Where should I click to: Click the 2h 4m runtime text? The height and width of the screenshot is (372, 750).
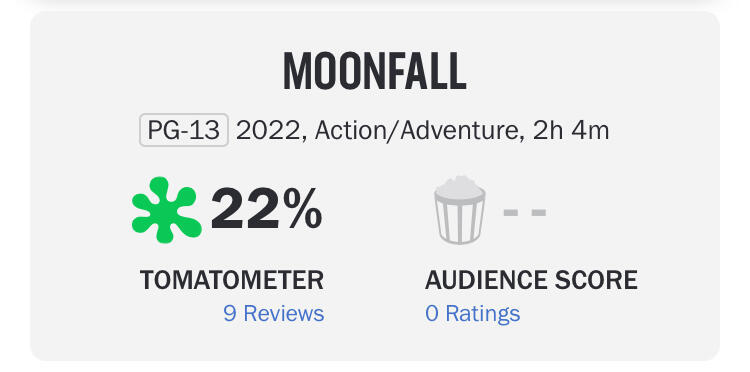(x=571, y=131)
